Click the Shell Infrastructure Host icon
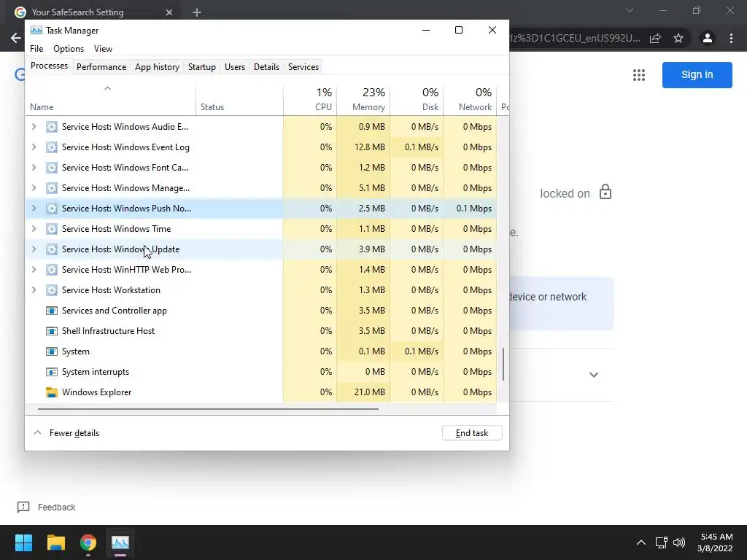This screenshot has height=560, width=747. pyautogui.click(x=52, y=331)
